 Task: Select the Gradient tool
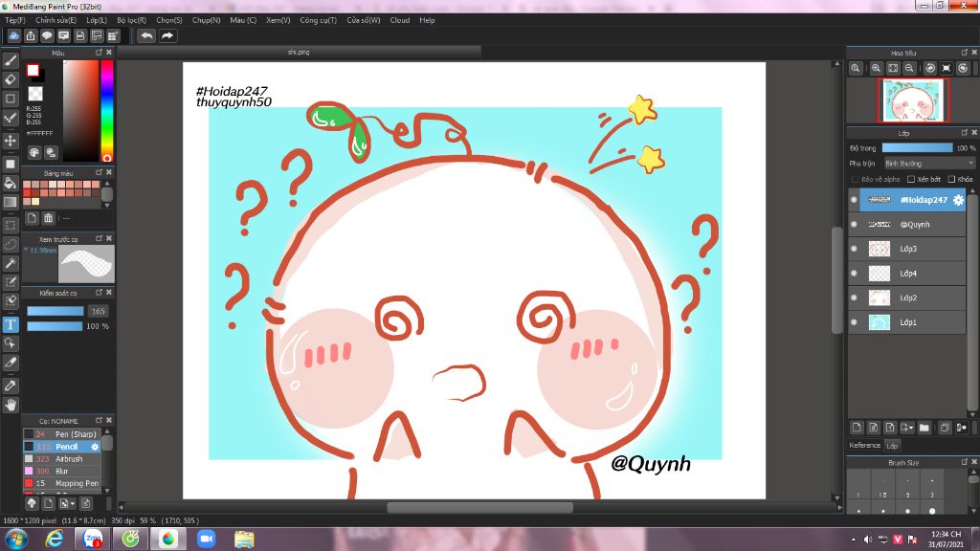click(10, 202)
